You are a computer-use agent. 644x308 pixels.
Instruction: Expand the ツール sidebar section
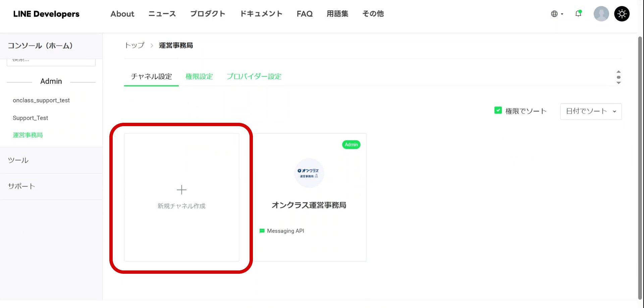pyautogui.click(x=18, y=160)
